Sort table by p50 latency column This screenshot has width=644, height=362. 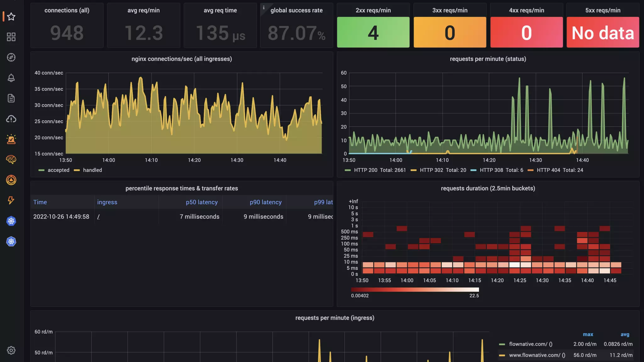pos(202,202)
